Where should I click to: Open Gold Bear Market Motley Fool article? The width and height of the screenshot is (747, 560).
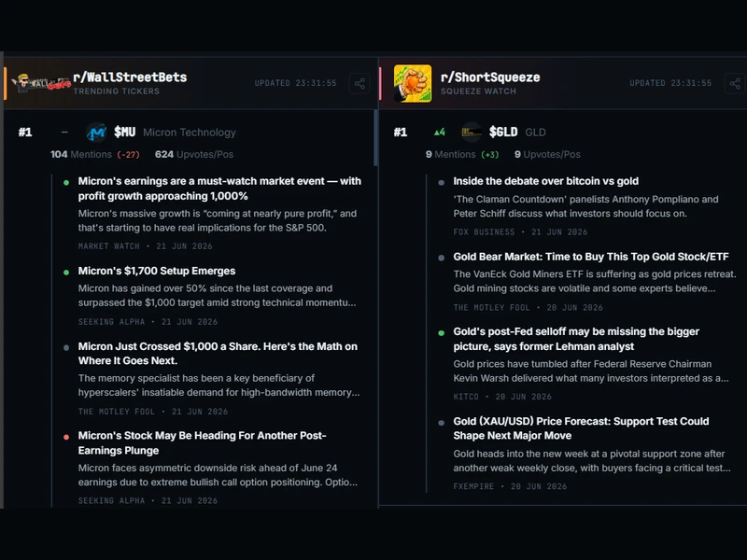(x=591, y=256)
